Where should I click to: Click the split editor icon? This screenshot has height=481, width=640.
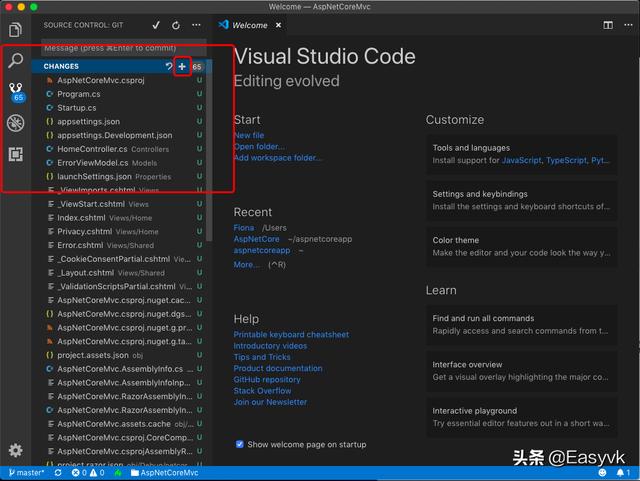[x=608, y=25]
